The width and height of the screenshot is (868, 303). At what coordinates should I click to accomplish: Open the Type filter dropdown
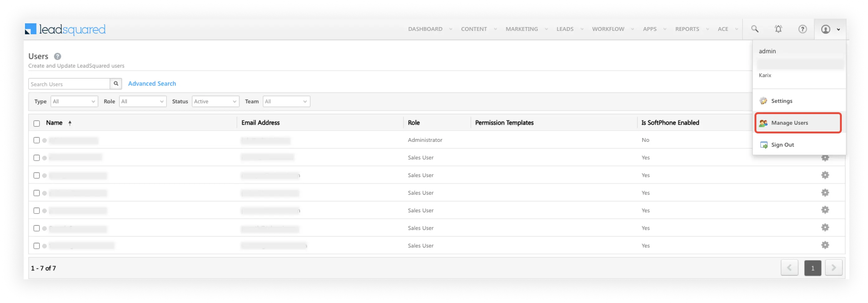tap(74, 101)
